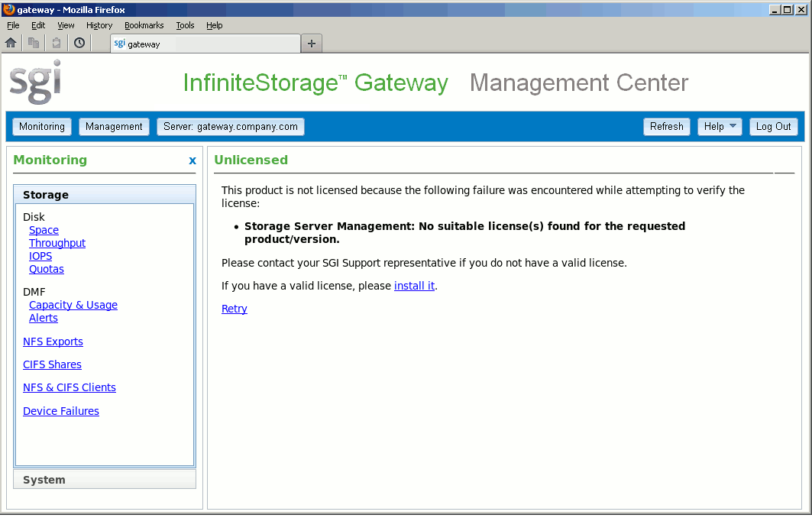
Task: Click the Refresh button
Action: [x=667, y=127]
